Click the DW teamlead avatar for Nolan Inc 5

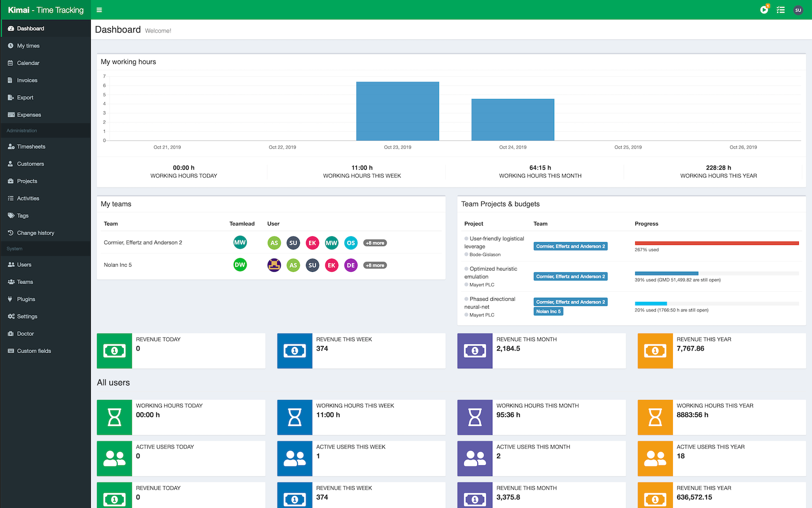(240, 265)
